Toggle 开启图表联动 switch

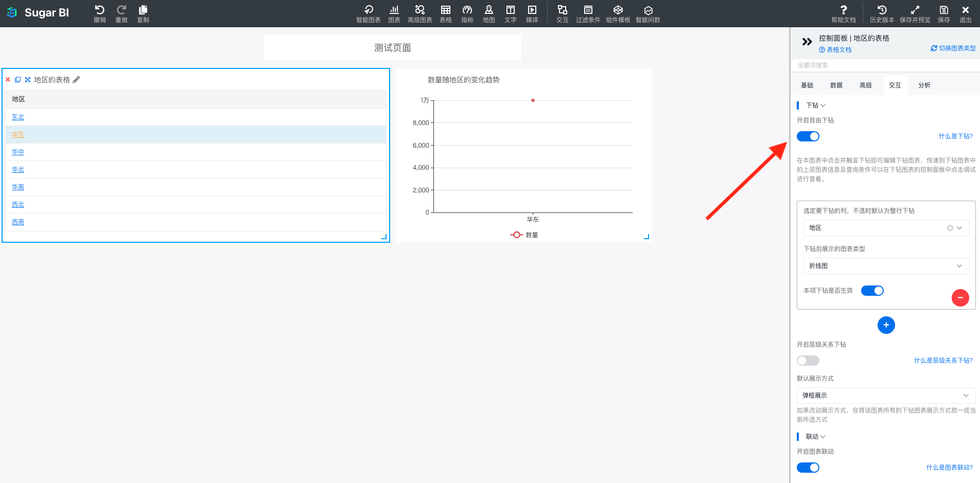point(808,468)
